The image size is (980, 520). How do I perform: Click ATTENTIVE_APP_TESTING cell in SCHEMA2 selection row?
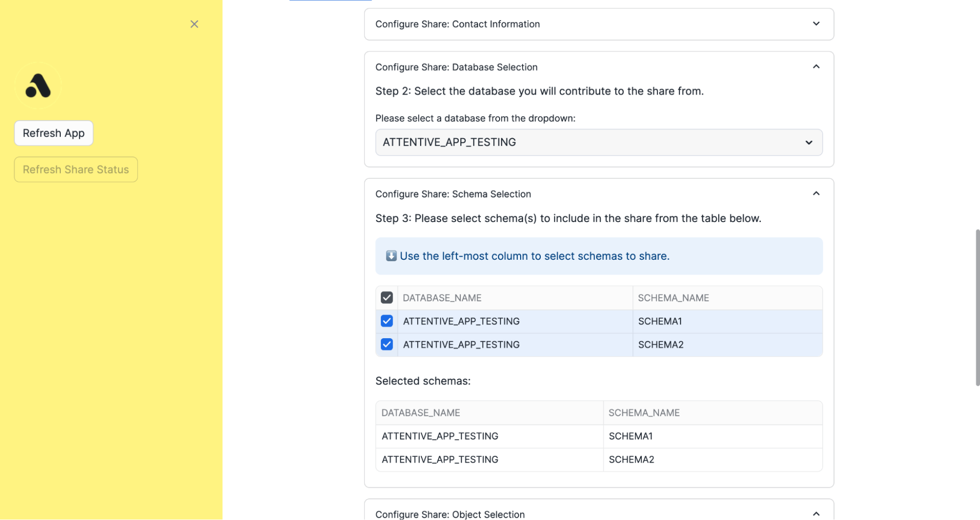pos(515,345)
